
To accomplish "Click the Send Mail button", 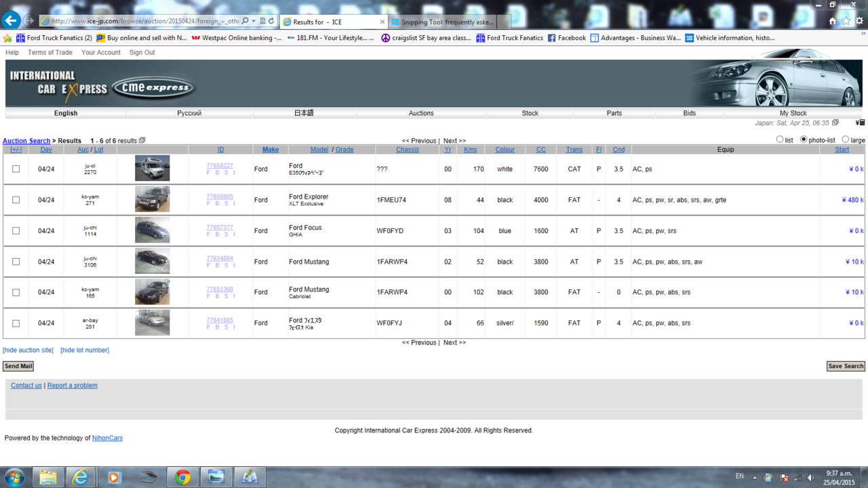I will click(18, 366).
